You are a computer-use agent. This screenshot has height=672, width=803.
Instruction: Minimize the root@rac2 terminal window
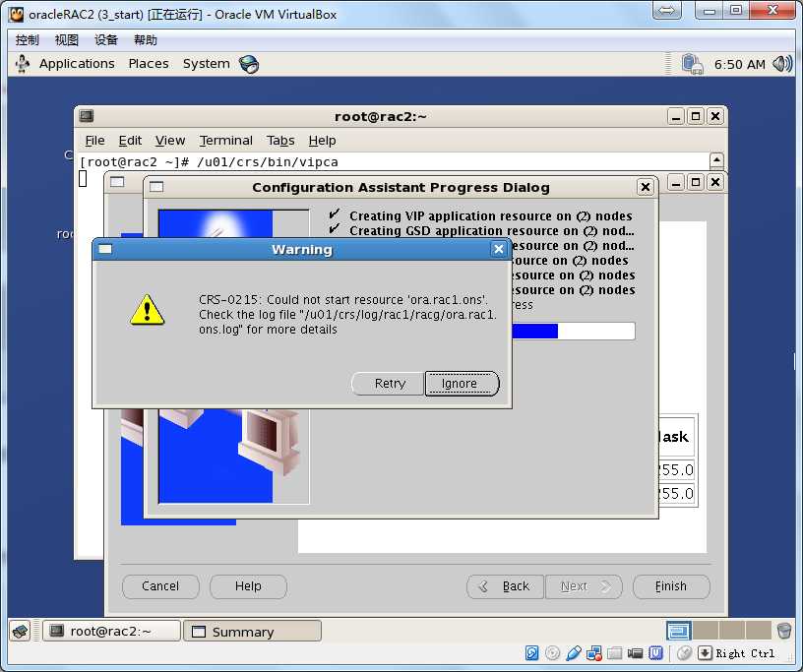(676, 116)
